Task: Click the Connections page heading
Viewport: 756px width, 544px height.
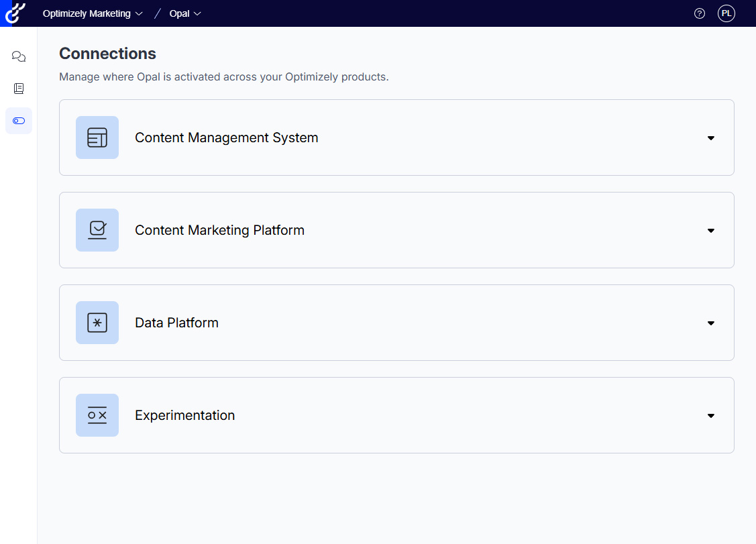Action: click(107, 54)
